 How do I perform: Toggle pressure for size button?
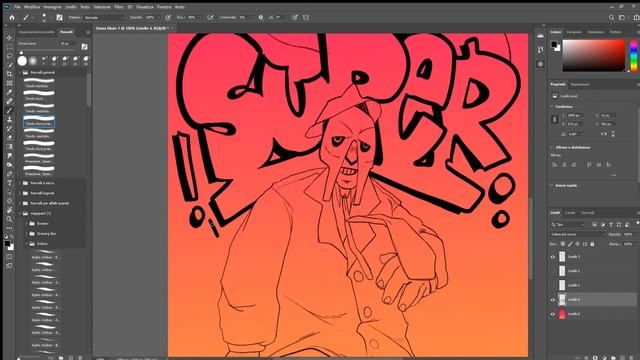click(x=295, y=18)
